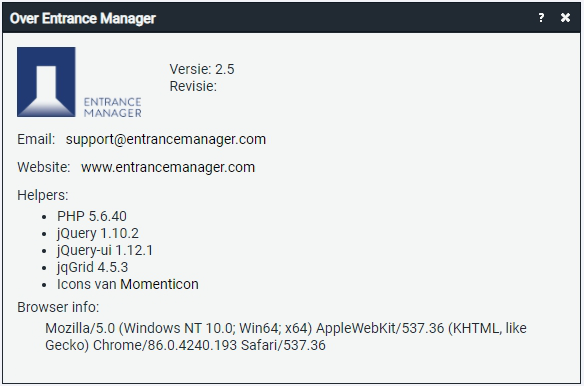Click the Browser info heading
This screenshot has height=386, width=584.
58,307
